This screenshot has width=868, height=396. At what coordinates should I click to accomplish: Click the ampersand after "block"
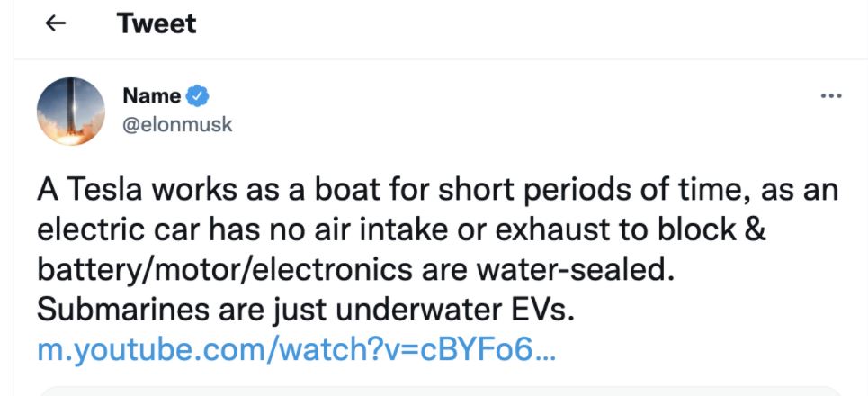pyautogui.click(x=755, y=230)
